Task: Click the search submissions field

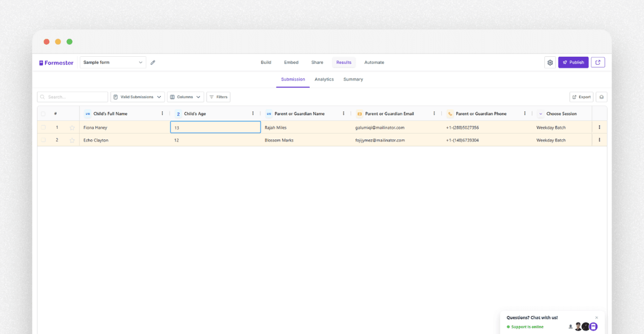Action: (x=72, y=97)
